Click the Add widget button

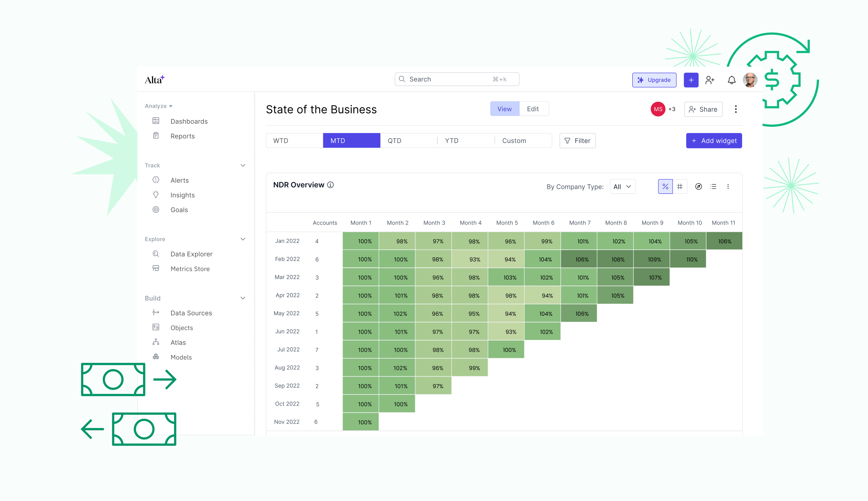(714, 140)
